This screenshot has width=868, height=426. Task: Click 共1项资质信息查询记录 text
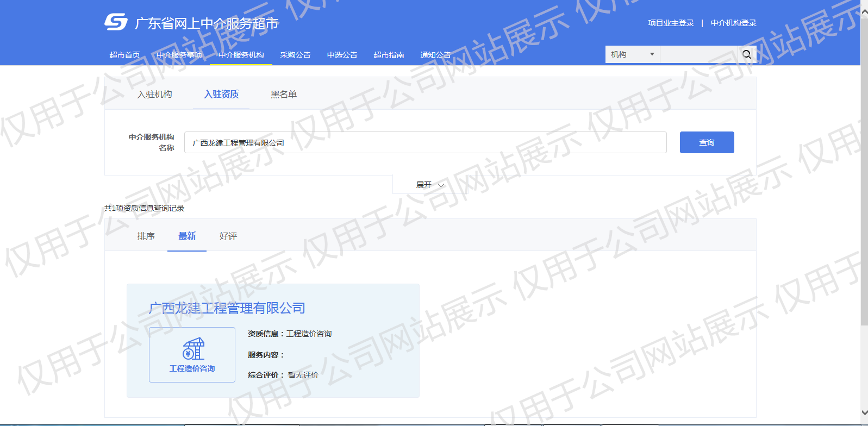click(x=144, y=208)
